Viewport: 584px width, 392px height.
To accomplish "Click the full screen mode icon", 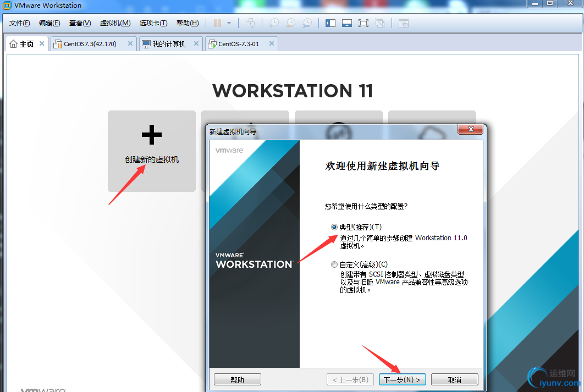I will tap(363, 23).
